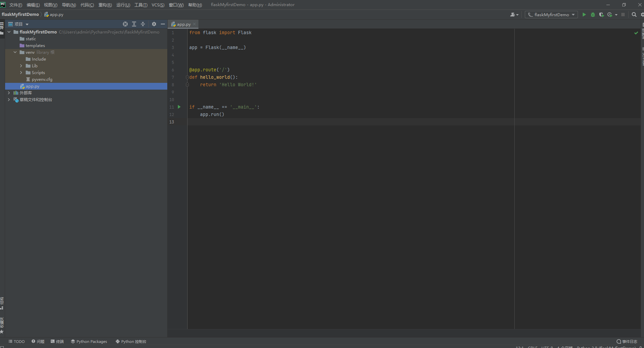This screenshot has width=644, height=348.
Task: Run the flaskMyfirstDemo configuration
Action: click(584, 15)
